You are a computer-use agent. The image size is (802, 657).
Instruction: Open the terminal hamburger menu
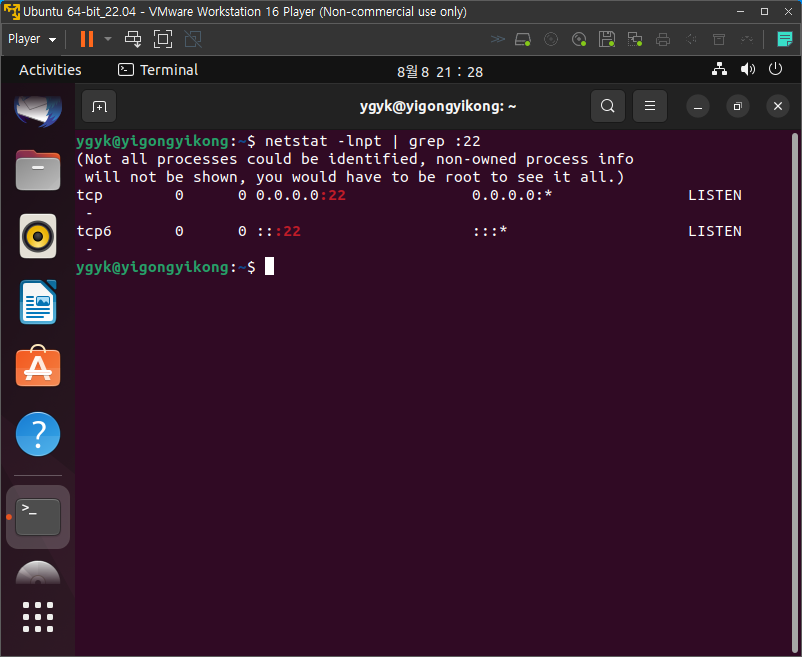[650, 106]
